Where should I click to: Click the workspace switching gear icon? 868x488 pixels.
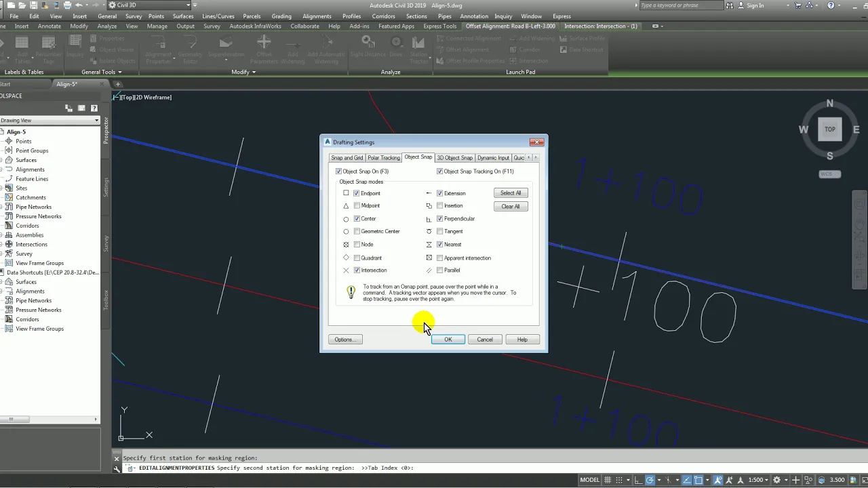(x=776, y=480)
